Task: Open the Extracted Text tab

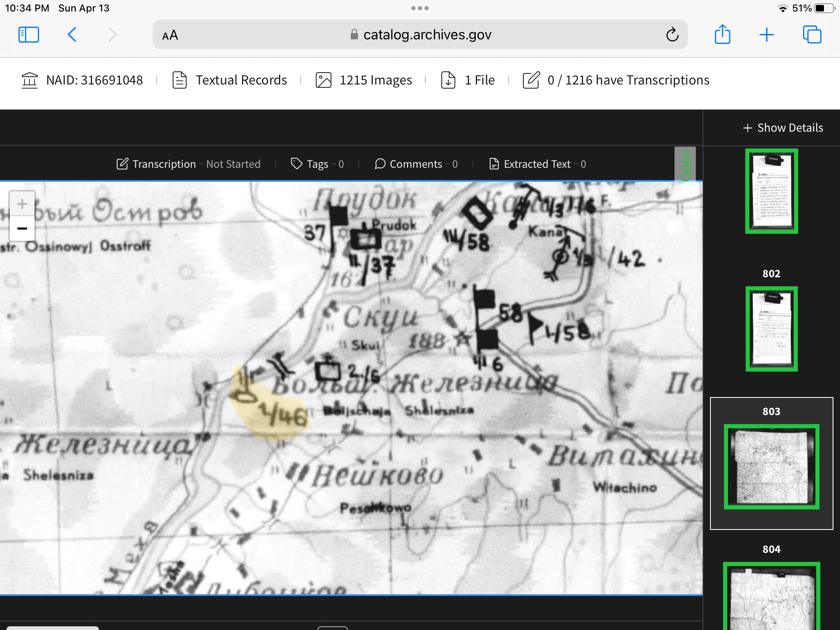Action: (x=537, y=164)
